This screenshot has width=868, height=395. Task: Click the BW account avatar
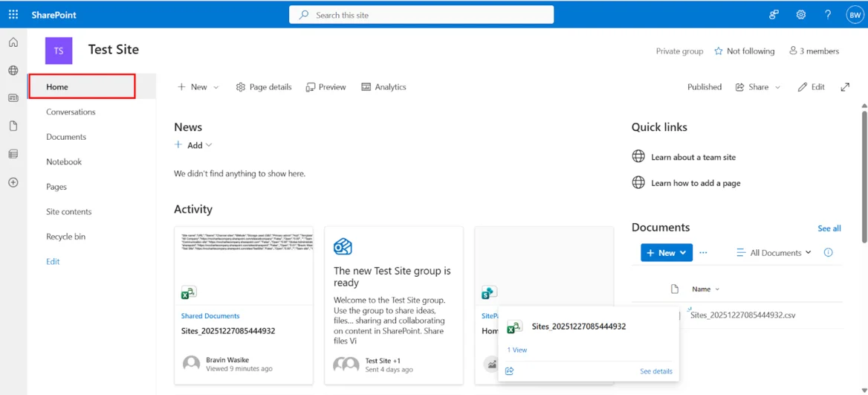point(854,14)
